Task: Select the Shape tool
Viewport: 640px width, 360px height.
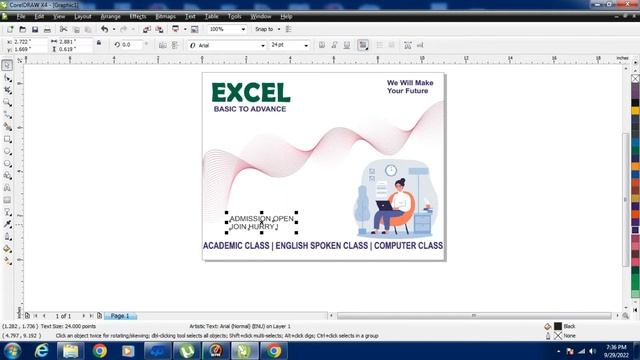Action: pos(7,78)
